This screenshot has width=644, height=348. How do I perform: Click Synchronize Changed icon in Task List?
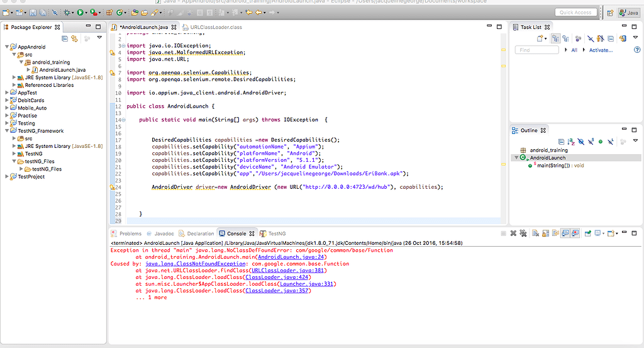pos(623,38)
